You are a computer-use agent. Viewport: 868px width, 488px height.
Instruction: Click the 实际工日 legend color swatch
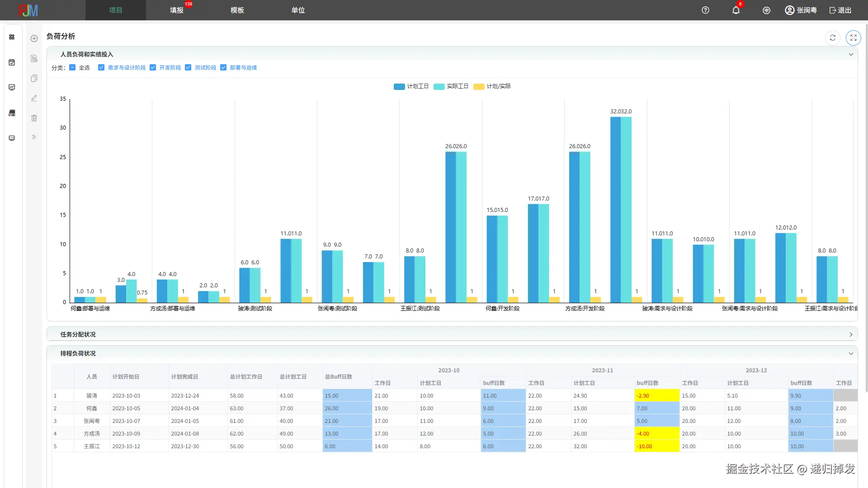click(x=439, y=86)
